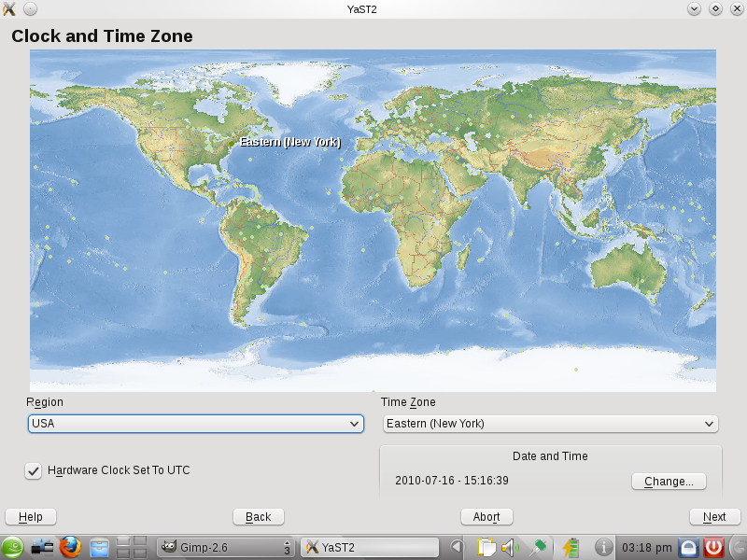Click the Gimp-2.6 window count stepper
The width and height of the screenshot is (747, 560).
pos(287,547)
